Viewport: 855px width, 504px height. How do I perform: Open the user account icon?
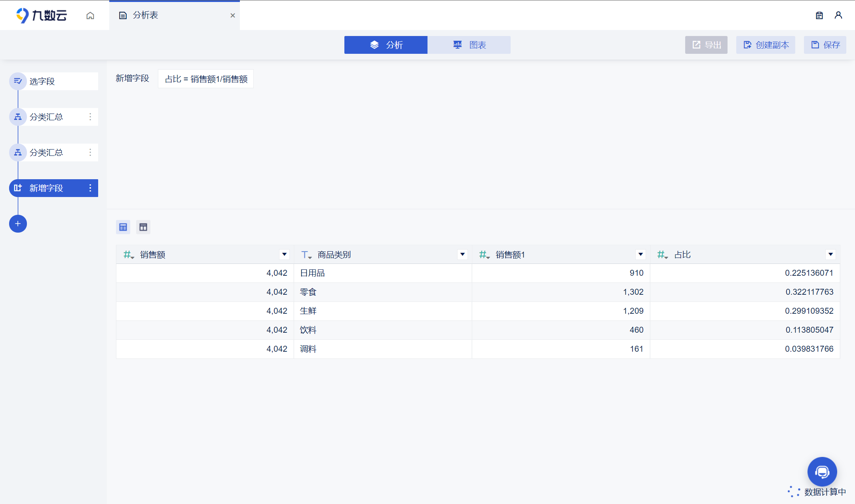tap(838, 15)
